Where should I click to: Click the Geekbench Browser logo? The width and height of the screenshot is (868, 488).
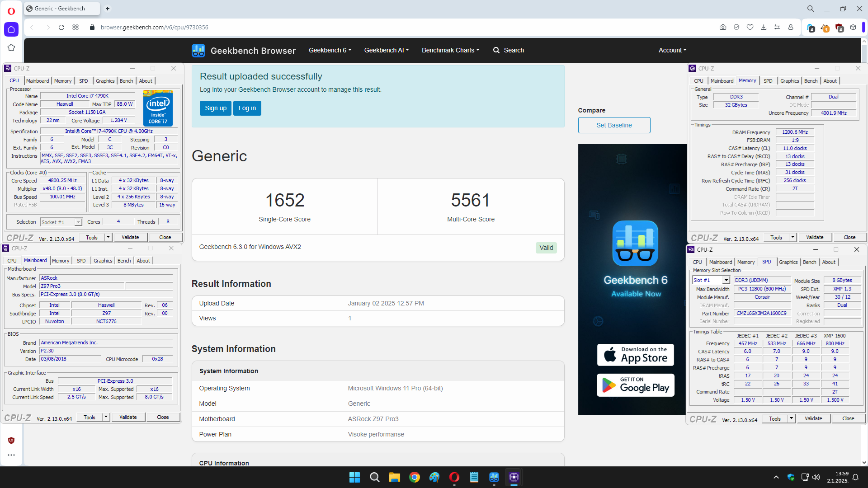[x=244, y=50]
